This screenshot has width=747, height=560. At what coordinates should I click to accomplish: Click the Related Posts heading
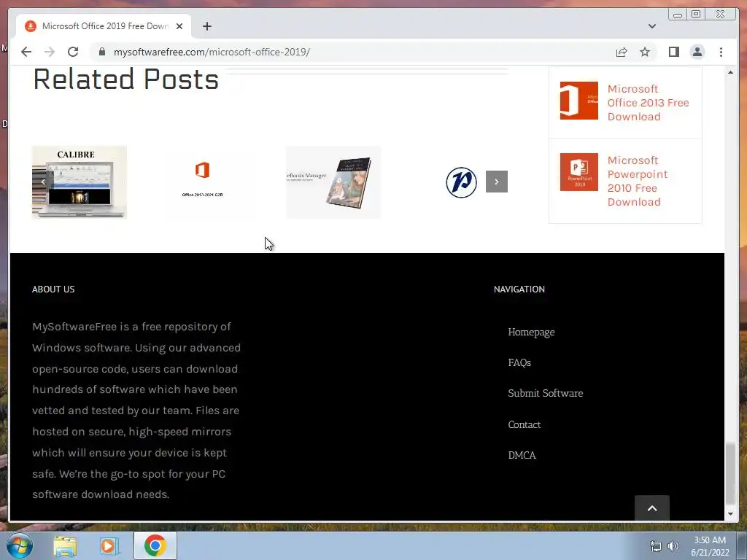tap(125, 79)
